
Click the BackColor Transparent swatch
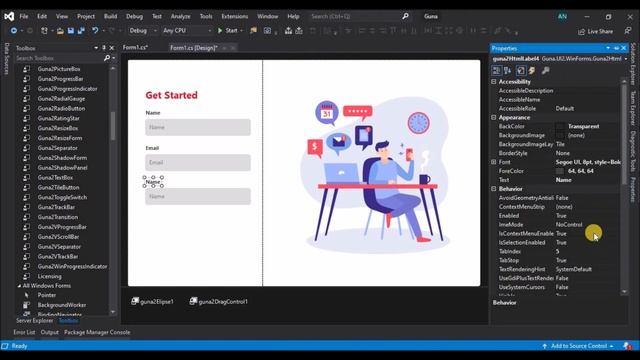pos(560,127)
